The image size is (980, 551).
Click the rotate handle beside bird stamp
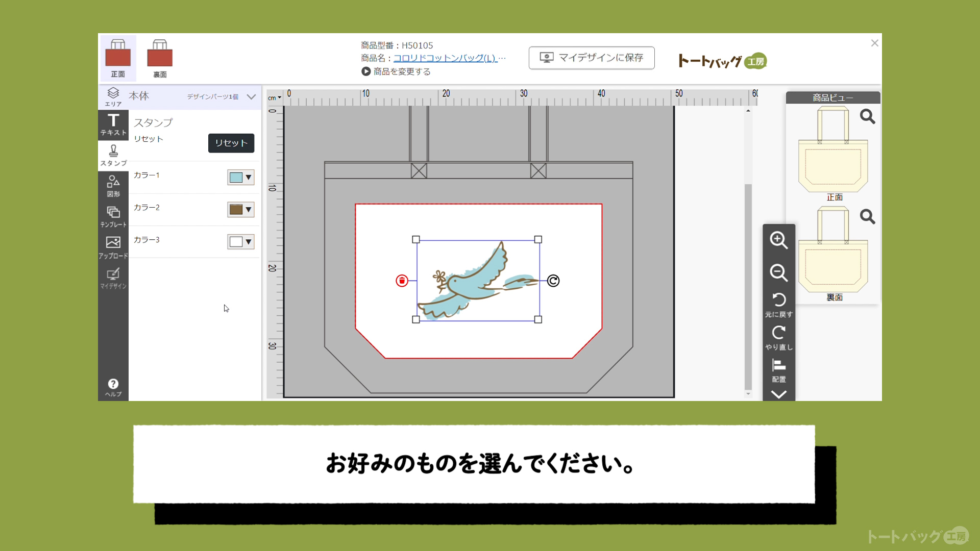(553, 281)
